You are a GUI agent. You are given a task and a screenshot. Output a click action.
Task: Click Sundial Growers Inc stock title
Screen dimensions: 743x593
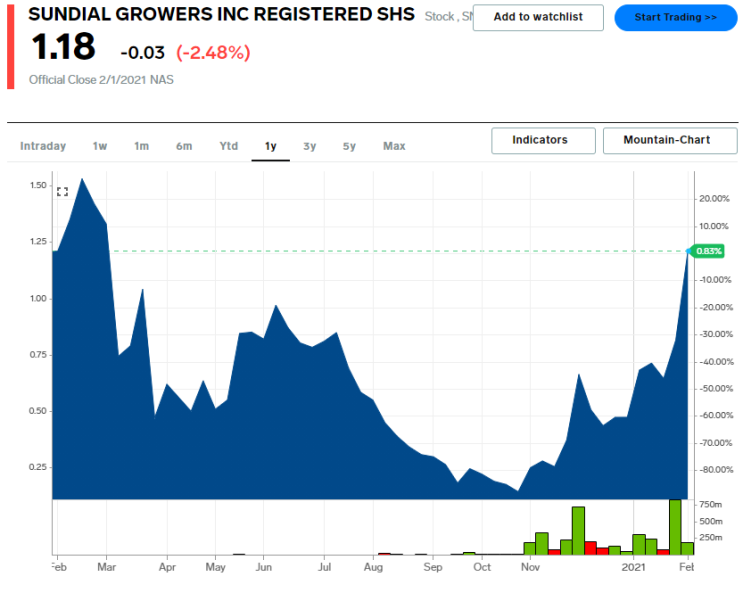click(221, 15)
